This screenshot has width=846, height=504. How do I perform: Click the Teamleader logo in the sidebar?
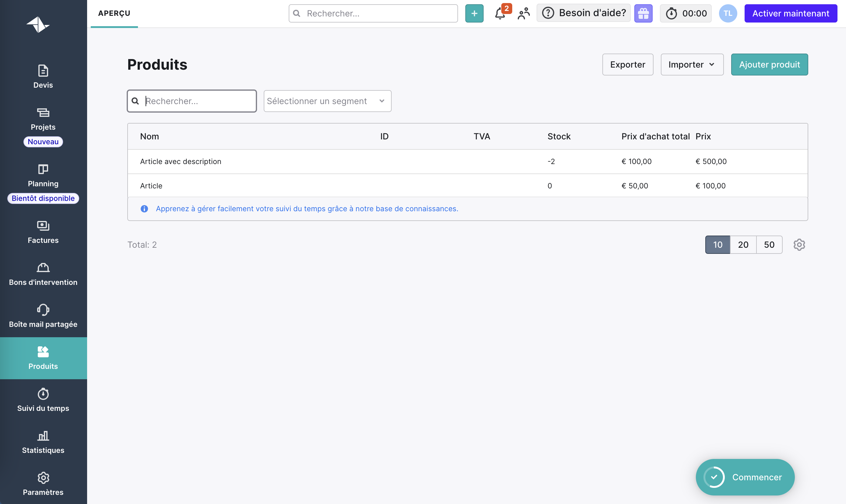38,24
